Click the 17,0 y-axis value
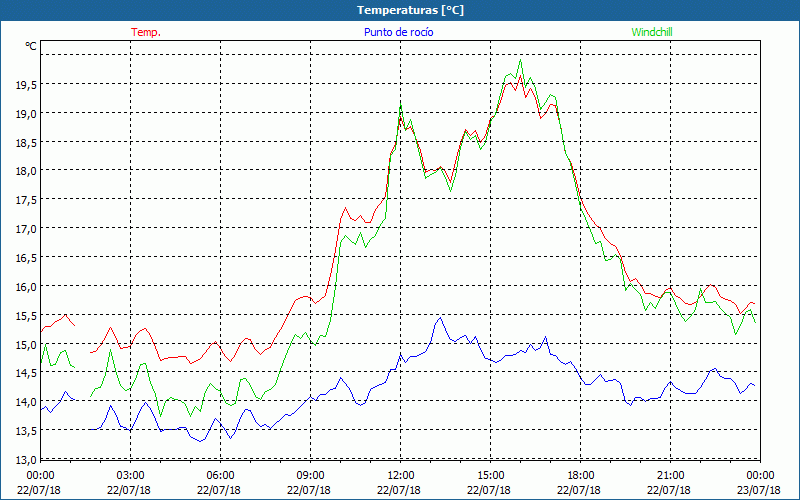 [26, 229]
